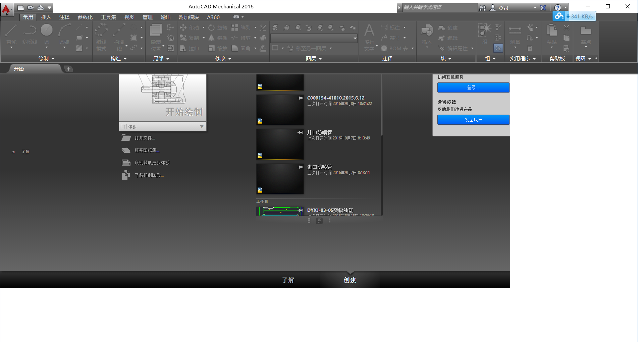Click the Autodesk Exchange X icon

tap(543, 8)
